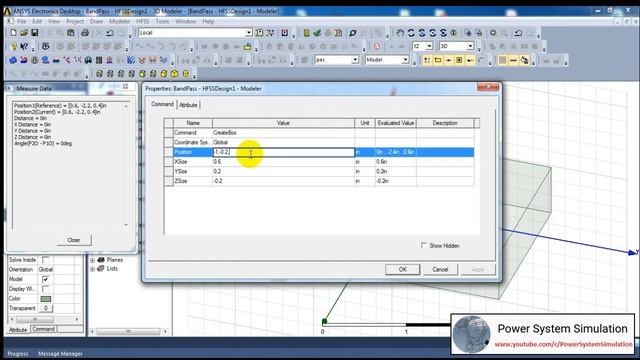This screenshot has width=640, height=360.
Task: Click the New project icon
Action: point(13,33)
